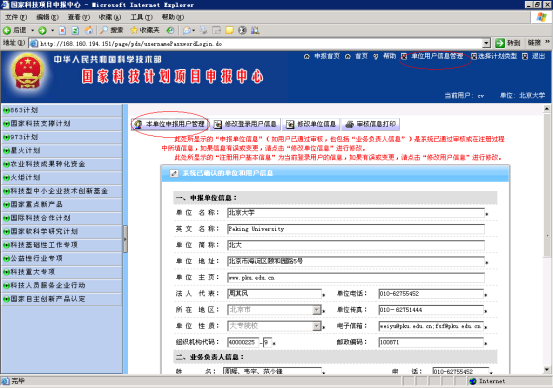
Task: Click the 单位电话 field 010-62755452
Action: click(x=431, y=293)
